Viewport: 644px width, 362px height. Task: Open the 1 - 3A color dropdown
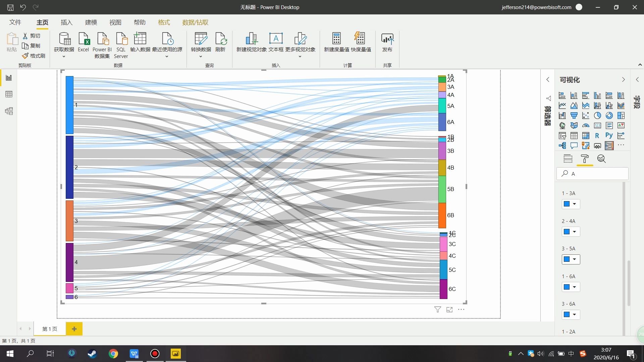tap(574, 204)
